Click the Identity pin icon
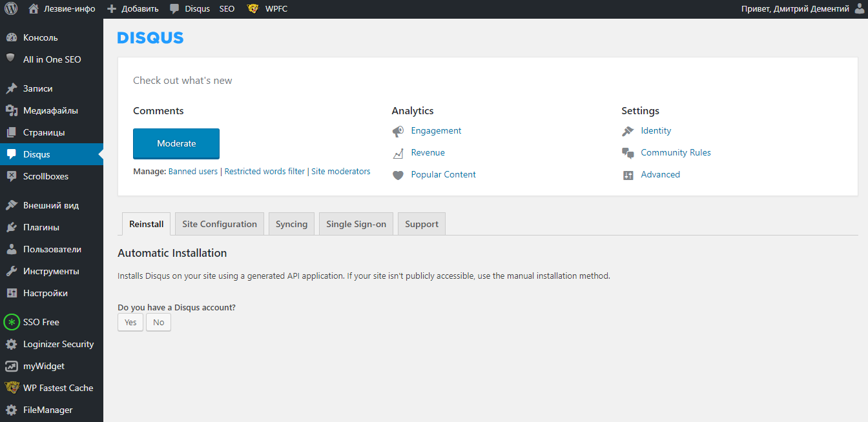This screenshot has height=422, width=868. point(628,131)
